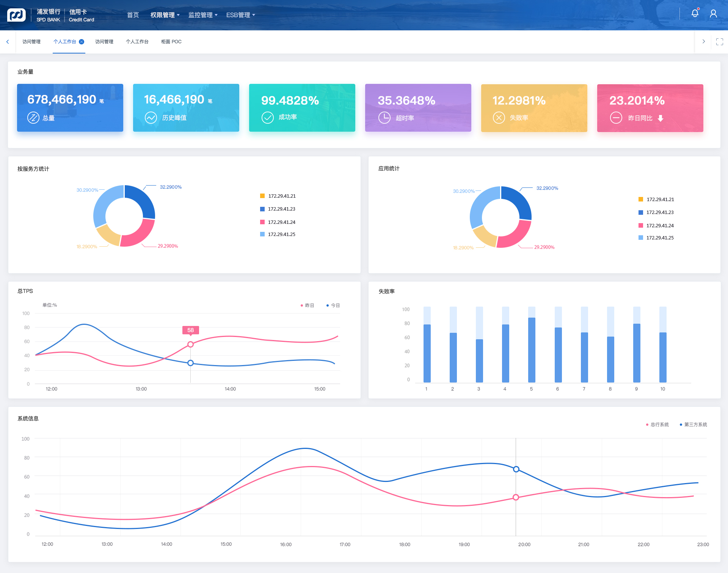The height and width of the screenshot is (573, 728).
Task: Toggle 第三方系统 series legend
Action: point(693,425)
